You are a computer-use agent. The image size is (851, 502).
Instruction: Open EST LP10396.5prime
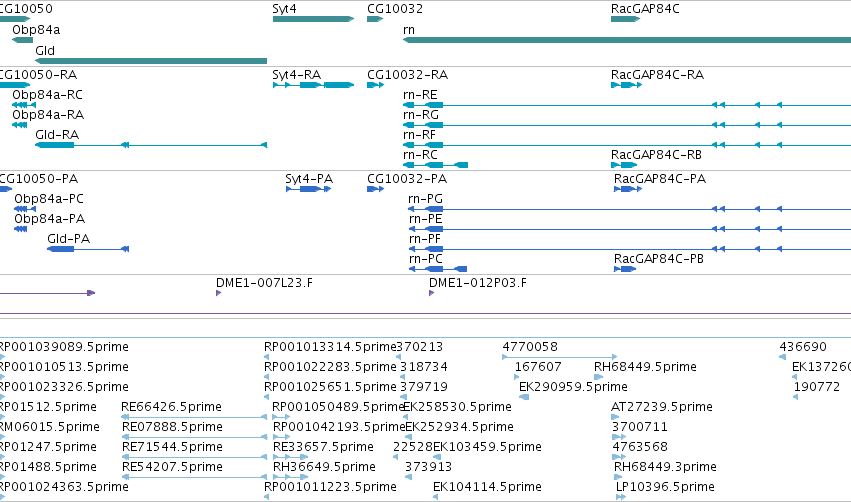665,487
